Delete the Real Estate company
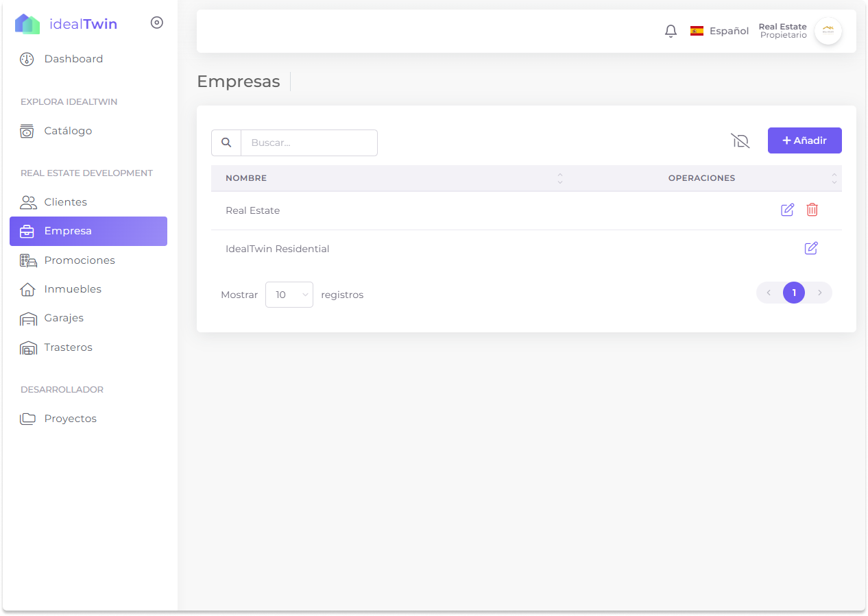Viewport: 868px width, 616px height. 812,210
